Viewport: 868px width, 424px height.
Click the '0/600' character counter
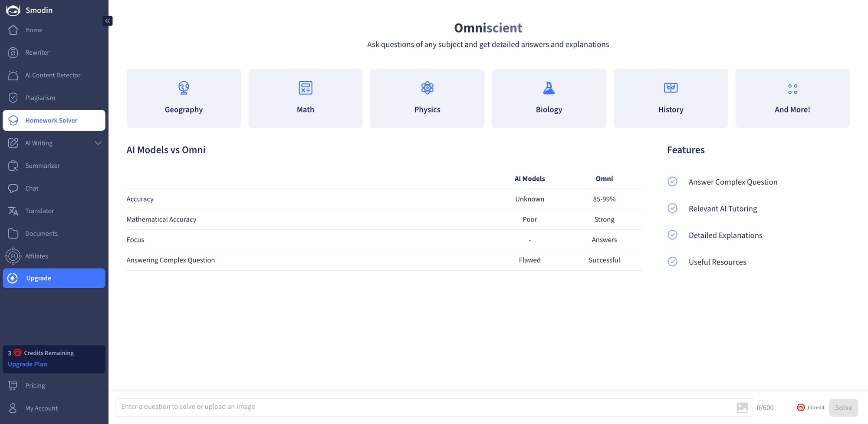pos(765,407)
